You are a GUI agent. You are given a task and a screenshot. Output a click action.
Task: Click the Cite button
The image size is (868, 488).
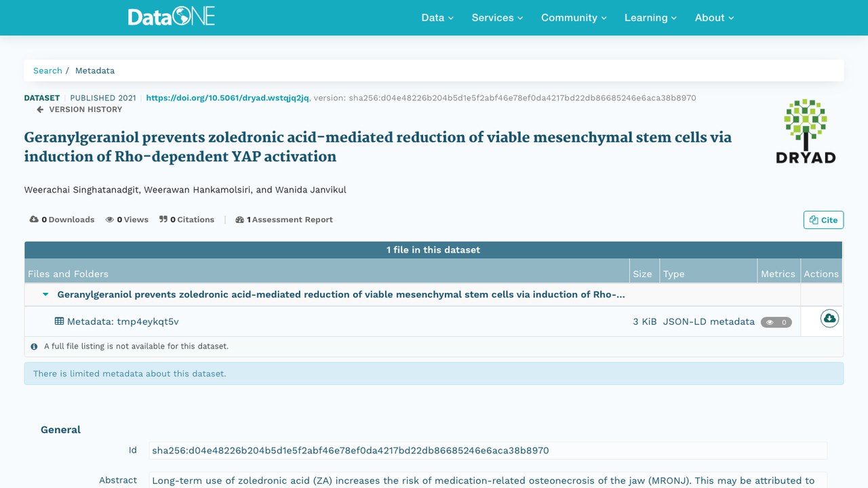[823, 220]
